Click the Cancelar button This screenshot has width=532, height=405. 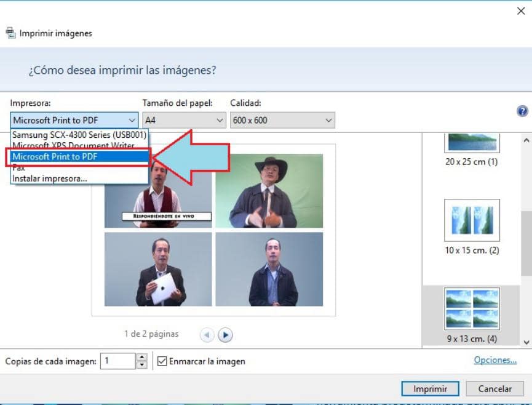[494, 388]
